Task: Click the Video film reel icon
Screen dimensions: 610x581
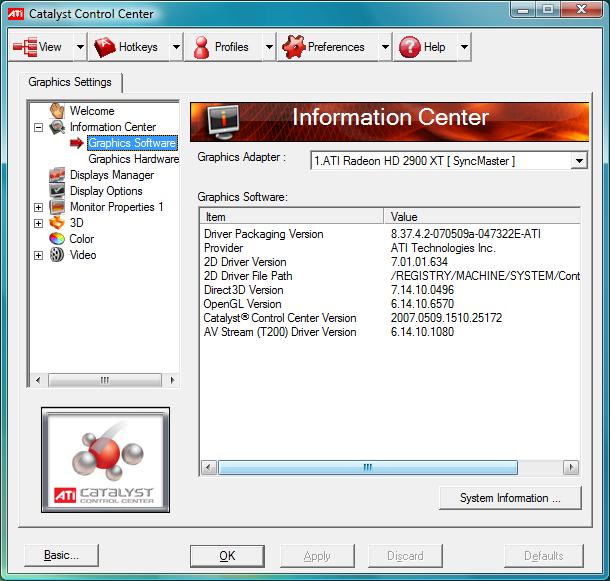Action: tap(57, 255)
